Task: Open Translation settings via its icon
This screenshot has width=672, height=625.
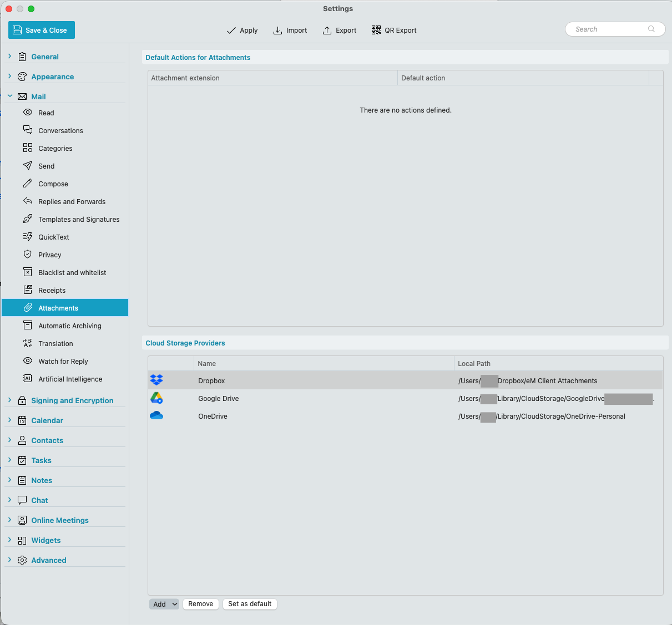Action: [x=28, y=343]
